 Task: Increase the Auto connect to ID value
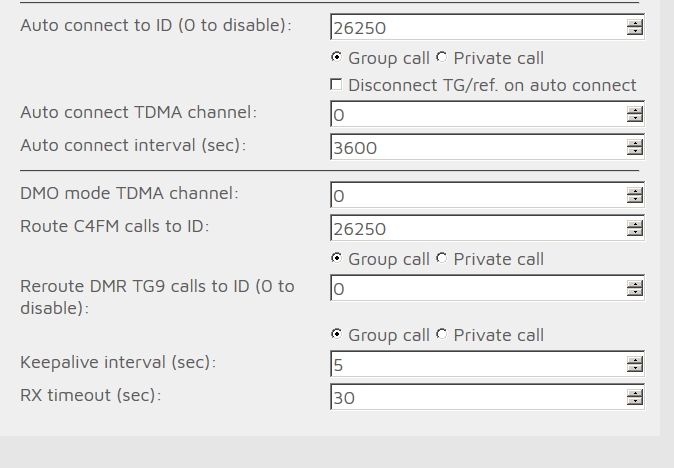tap(634, 23)
